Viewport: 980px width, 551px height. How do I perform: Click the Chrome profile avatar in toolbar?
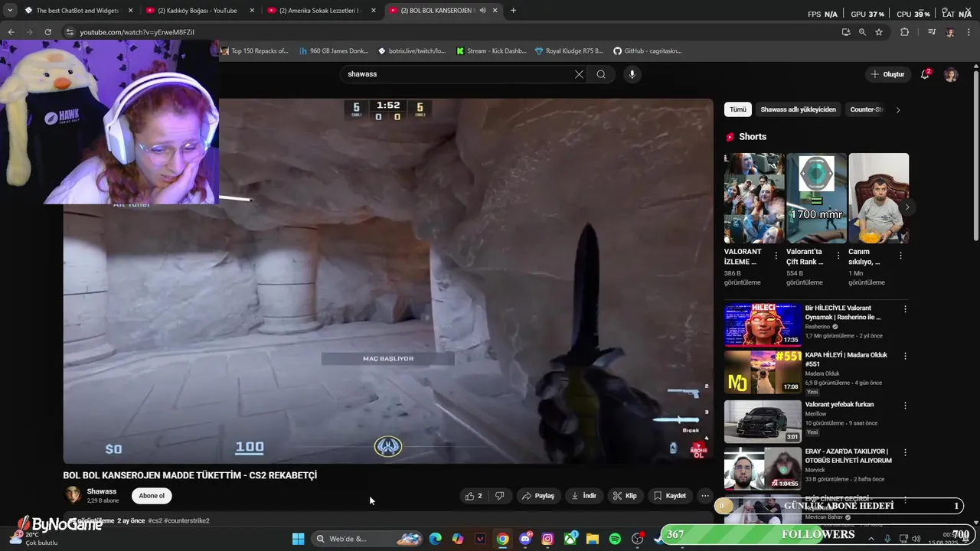pos(950,32)
